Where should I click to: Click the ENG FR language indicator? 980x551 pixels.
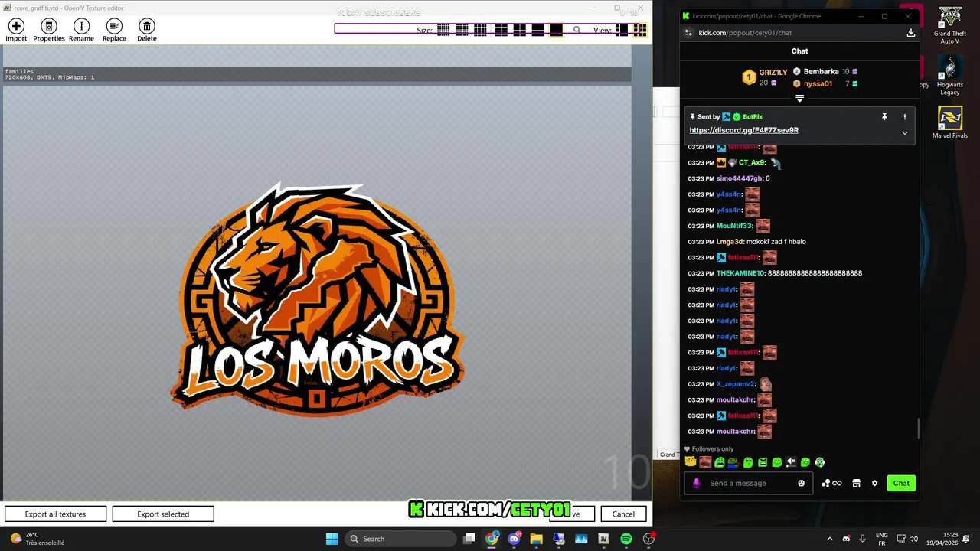[881, 539]
